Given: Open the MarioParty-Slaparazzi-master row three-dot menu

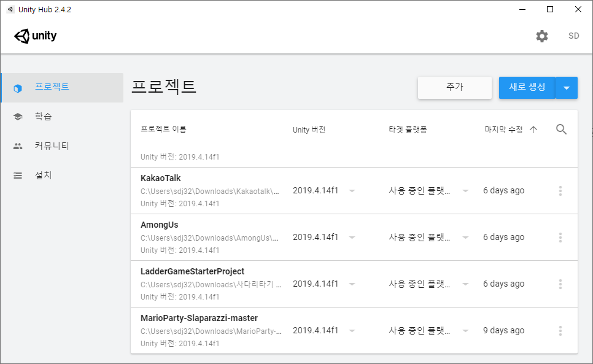Looking at the screenshot, I should tap(560, 331).
